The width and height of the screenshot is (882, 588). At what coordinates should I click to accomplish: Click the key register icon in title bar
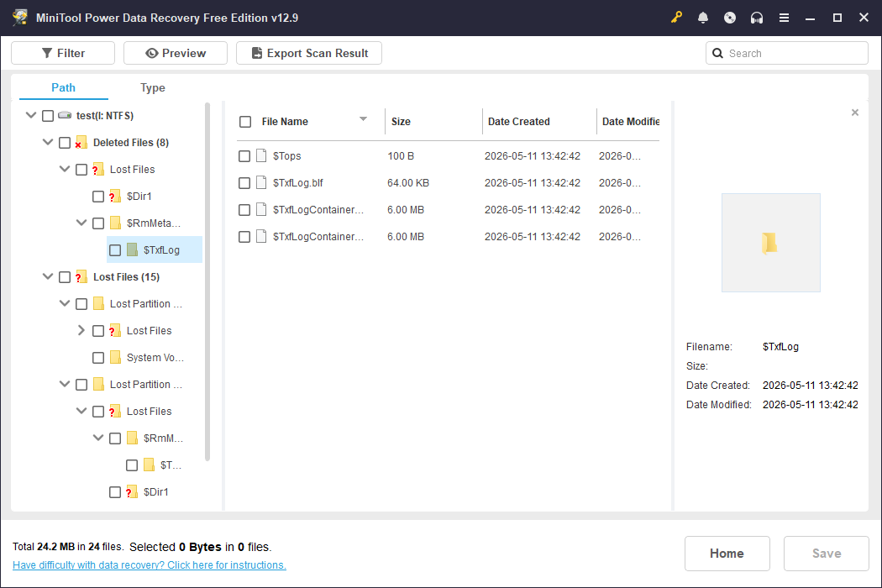tap(676, 18)
